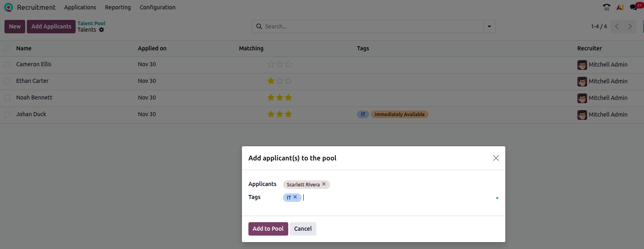Set Ethan Carter matching to three stars
The height and width of the screenshot is (249, 644).
coord(288,81)
